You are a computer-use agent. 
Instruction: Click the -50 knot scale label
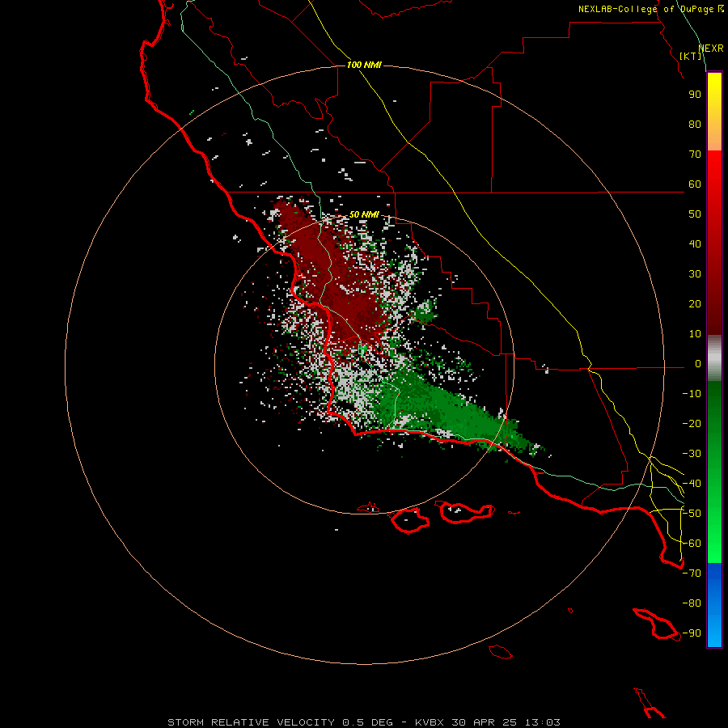(692, 514)
